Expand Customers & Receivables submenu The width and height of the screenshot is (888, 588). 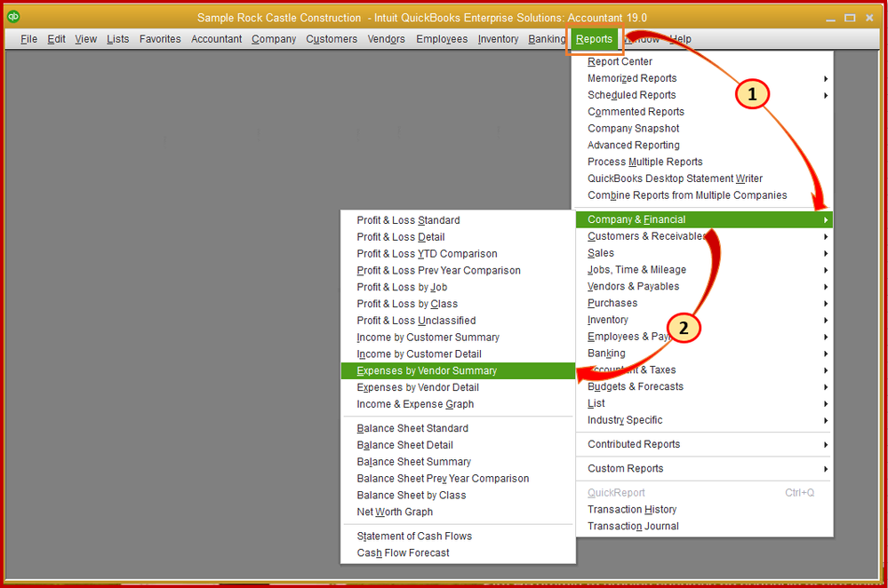click(705, 236)
